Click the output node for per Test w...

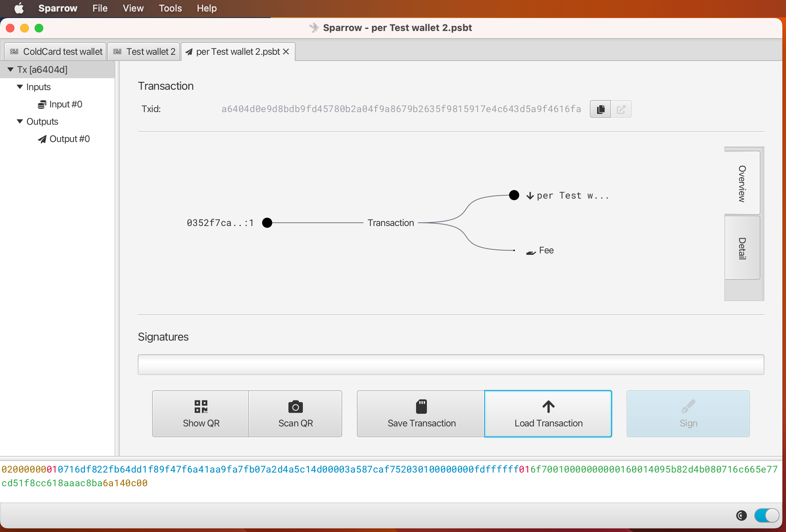point(514,195)
